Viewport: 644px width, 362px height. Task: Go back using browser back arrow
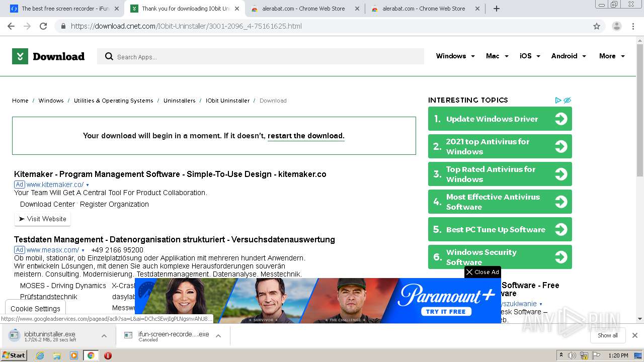click(x=11, y=26)
